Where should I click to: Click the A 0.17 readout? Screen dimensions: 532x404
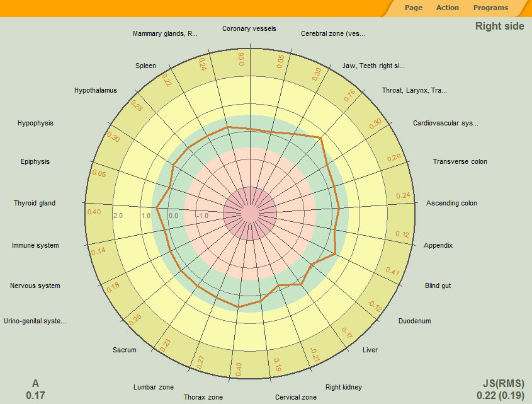tap(35, 390)
